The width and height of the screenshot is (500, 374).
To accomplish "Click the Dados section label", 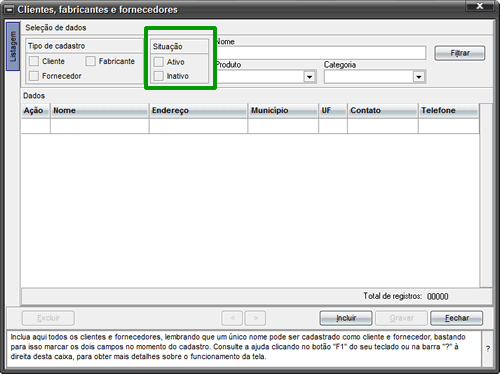I will pos(34,96).
